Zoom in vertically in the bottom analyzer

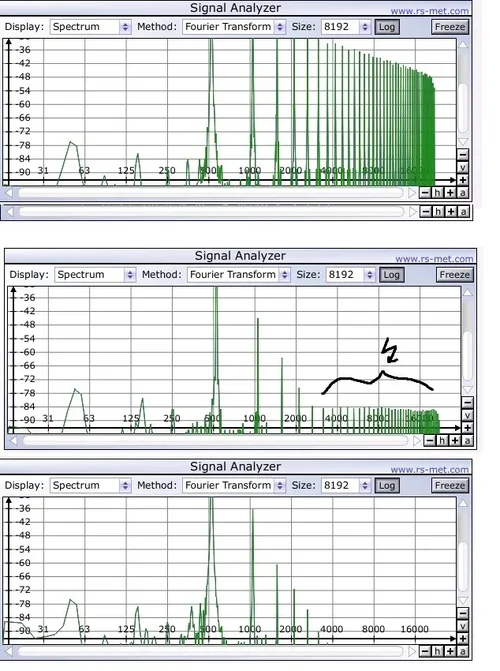[x=463, y=638]
